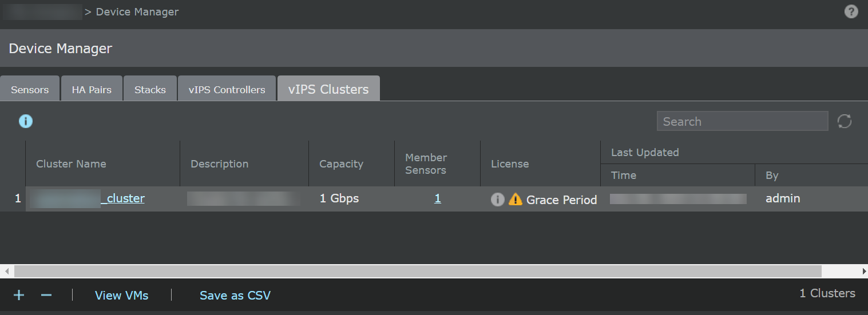868x315 pixels.
Task: Open the help question mark icon
Action: pos(851,11)
